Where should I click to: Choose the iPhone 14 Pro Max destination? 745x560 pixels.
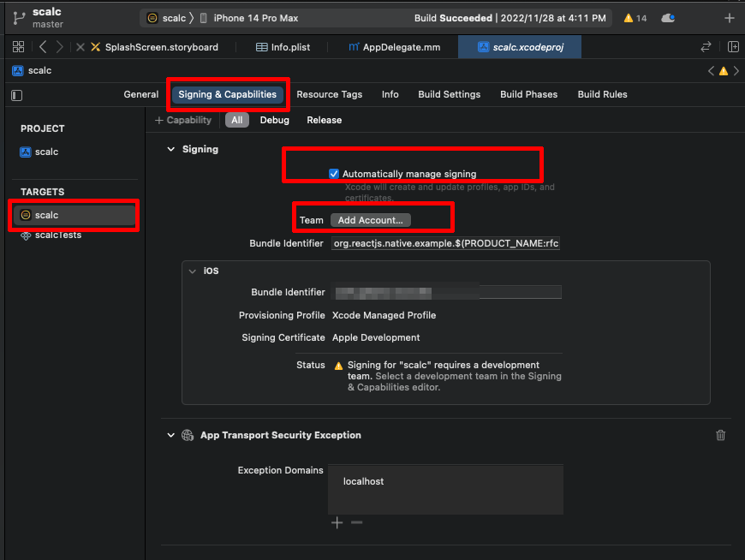(x=249, y=18)
